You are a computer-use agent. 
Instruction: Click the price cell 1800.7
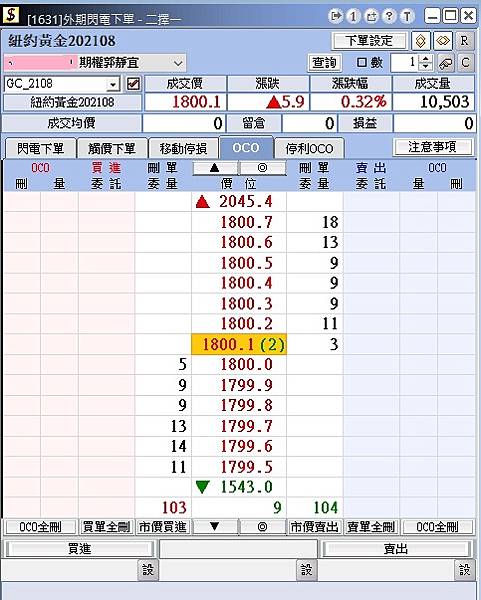(239, 222)
